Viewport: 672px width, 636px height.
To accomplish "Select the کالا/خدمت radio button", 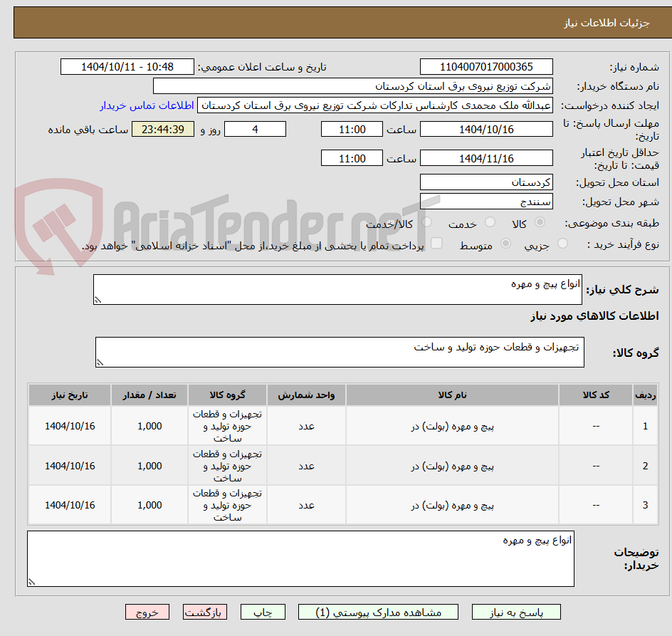I will pyautogui.click(x=426, y=222).
